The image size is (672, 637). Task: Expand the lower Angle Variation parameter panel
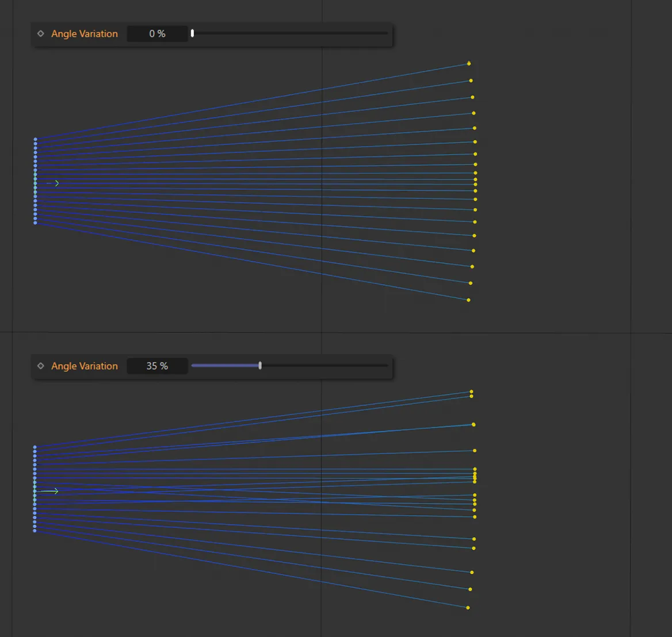(84, 366)
